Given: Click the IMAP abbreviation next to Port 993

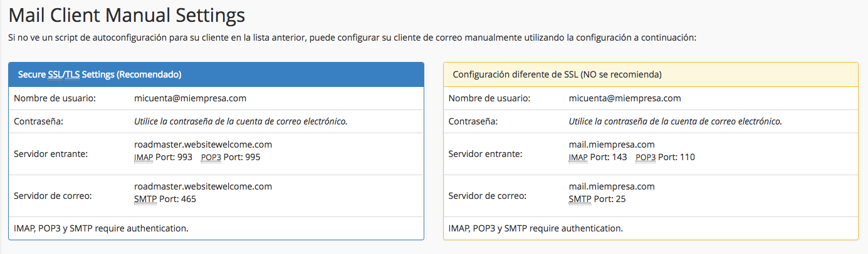Looking at the screenshot, I should point(144,157).
